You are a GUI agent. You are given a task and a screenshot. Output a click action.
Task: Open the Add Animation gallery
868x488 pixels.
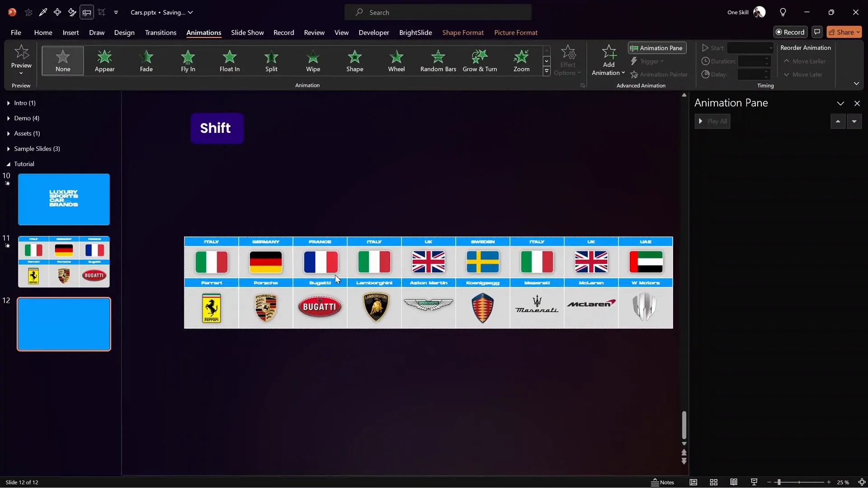click(609, 61)
